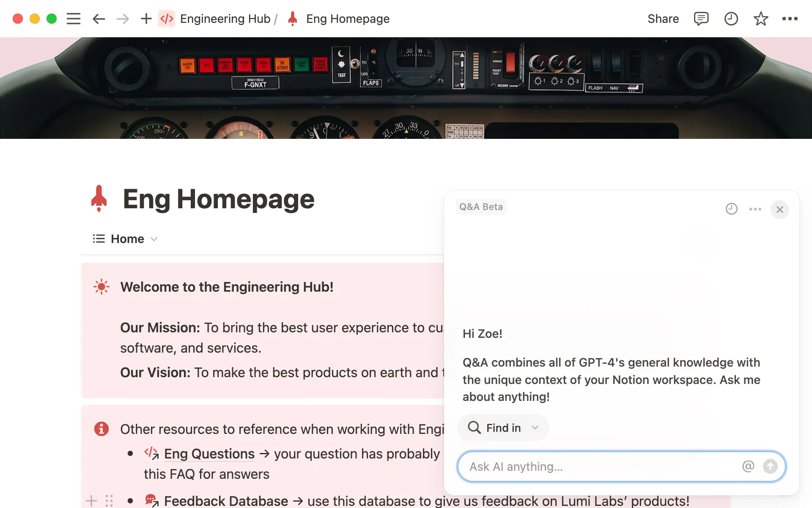The height and width of the screenshot is (508, 812).
Task: Click the Share button
Action: [x=663, y=18]
